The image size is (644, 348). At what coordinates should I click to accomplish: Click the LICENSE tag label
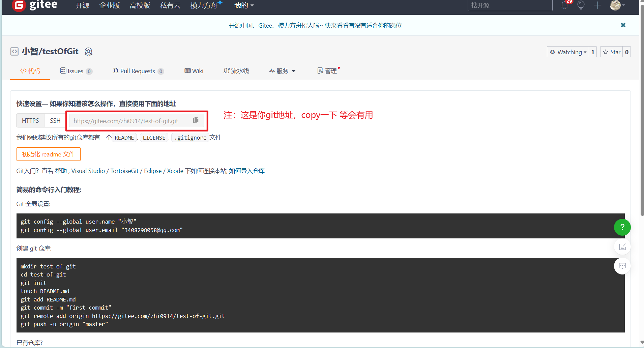[x=154, y=138]
